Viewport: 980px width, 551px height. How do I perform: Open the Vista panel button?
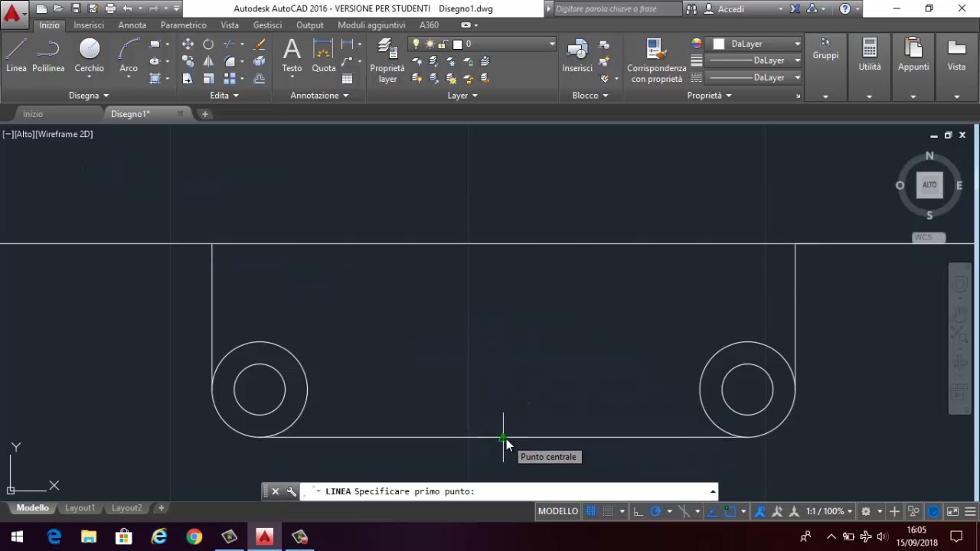point(956,56)
